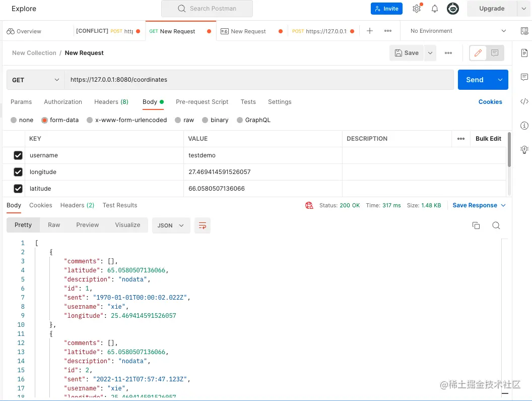
Task: Open the GET method dropdown
Action: click(36, 80)
